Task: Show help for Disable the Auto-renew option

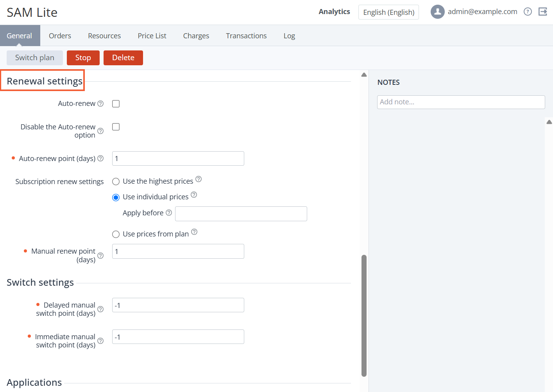Action: click(100, 131)
